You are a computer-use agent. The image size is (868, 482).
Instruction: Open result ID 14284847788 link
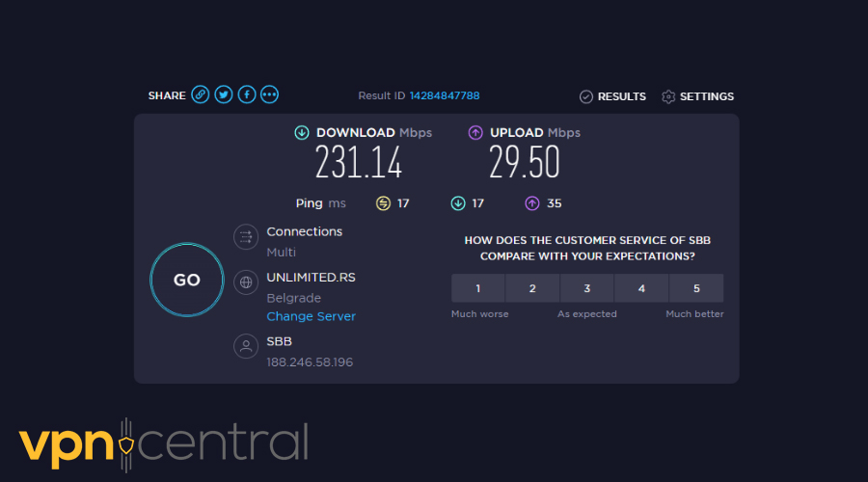coord(444,96)
